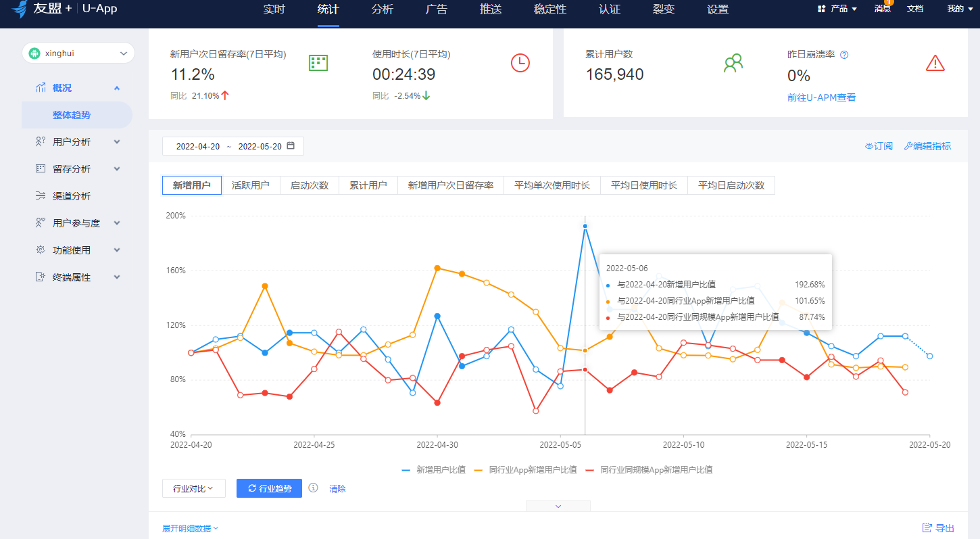Click the red clock icon beside 使用时长
The height and width of the screenshot is (539, 980).
(519, 63)
